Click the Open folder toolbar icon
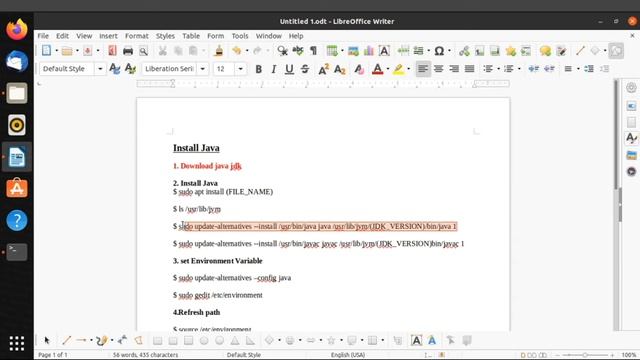 click(67, 51)
